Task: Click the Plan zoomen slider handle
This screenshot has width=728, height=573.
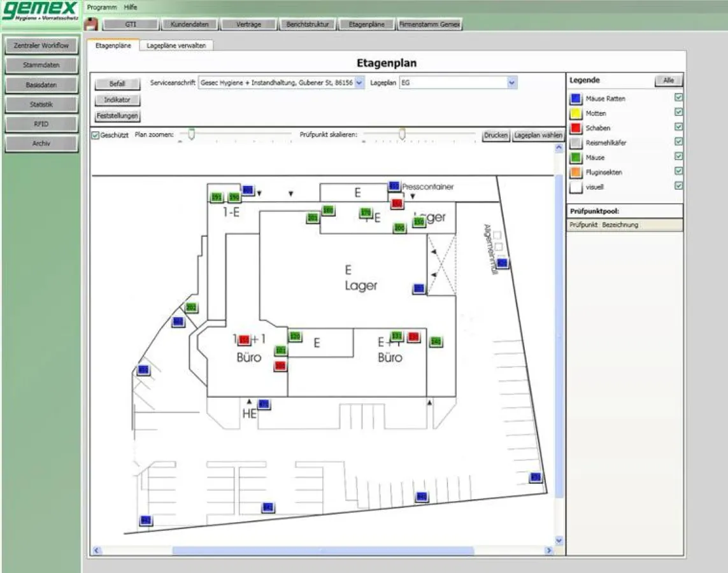Action: 191,134
